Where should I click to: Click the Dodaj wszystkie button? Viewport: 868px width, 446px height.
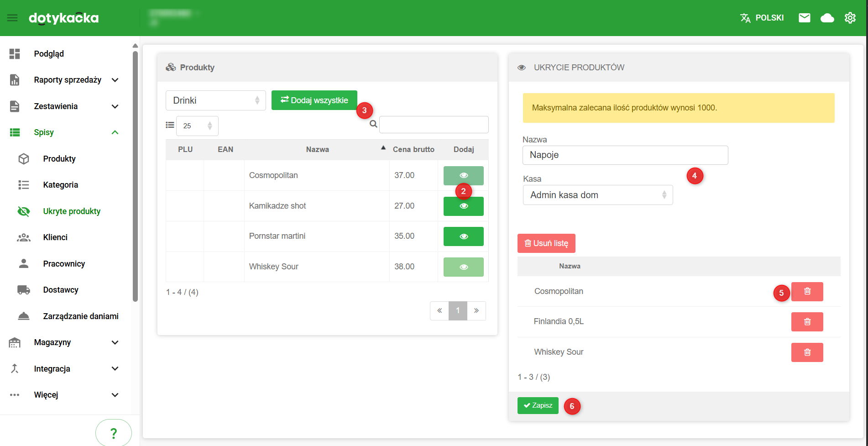click(x=314, y=100)
